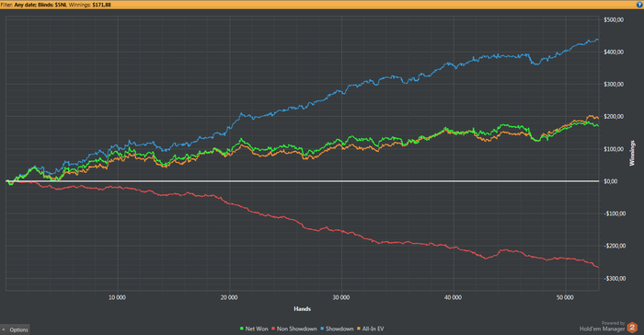
Task: Click the $100,00 axis label
Action: pyautogui.click(x=614, y=149)
